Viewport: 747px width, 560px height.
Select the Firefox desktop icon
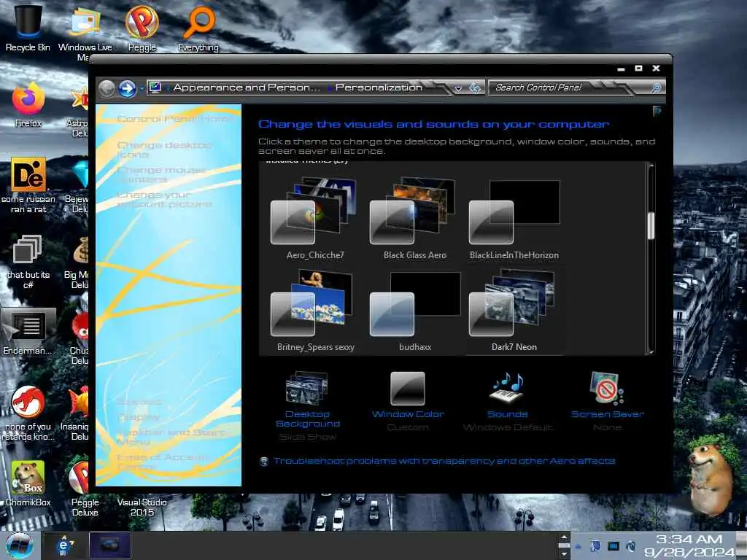tap(28, 105)
